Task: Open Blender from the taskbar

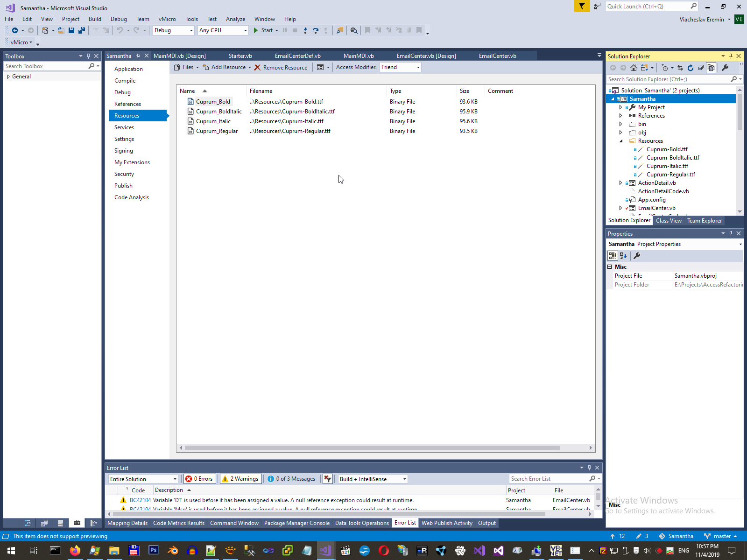Action: pos(173,551)
